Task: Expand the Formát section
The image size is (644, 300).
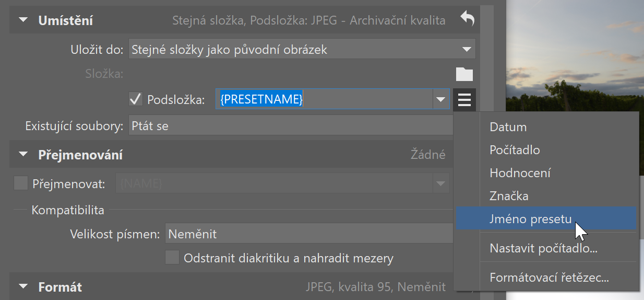Action: point(23,287)
